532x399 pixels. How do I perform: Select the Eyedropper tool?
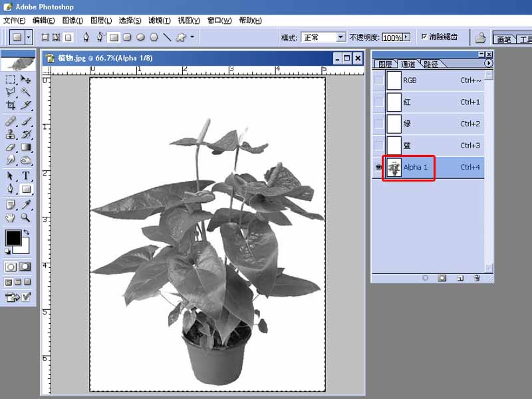point(26,204)
